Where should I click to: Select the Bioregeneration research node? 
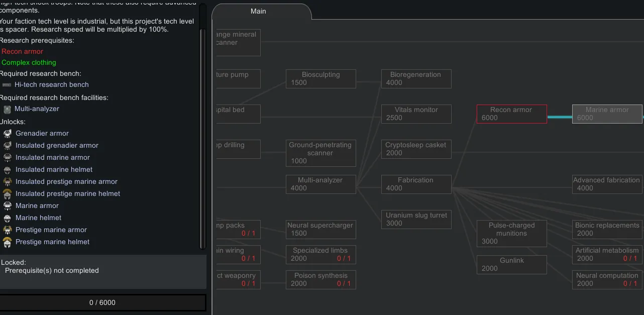[x=416, y=79]
